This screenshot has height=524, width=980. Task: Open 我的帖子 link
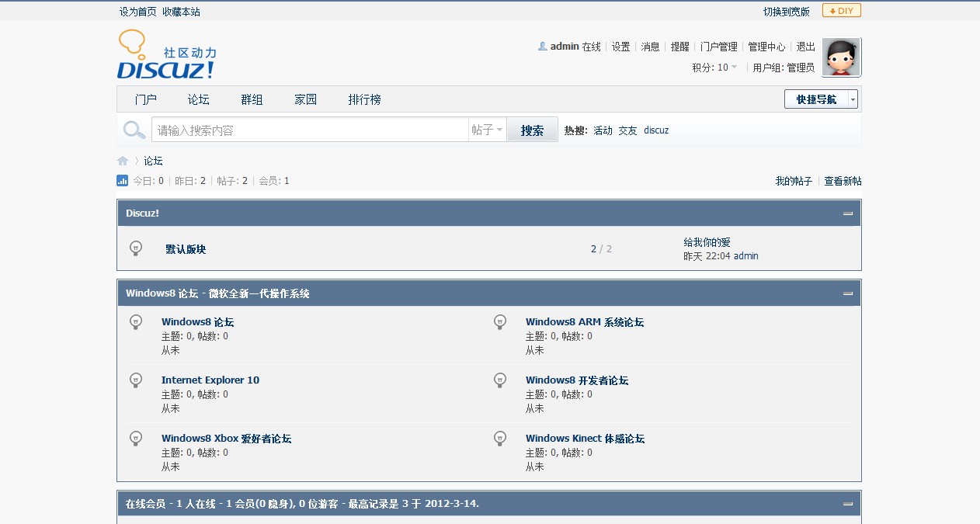click(x=794, y=181)
